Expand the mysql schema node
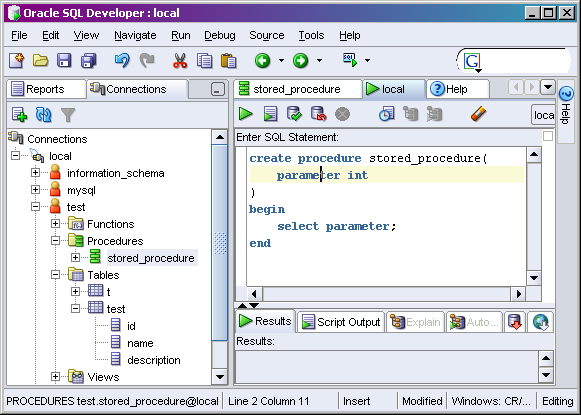The image size is (581, 415). coord(35,190)
